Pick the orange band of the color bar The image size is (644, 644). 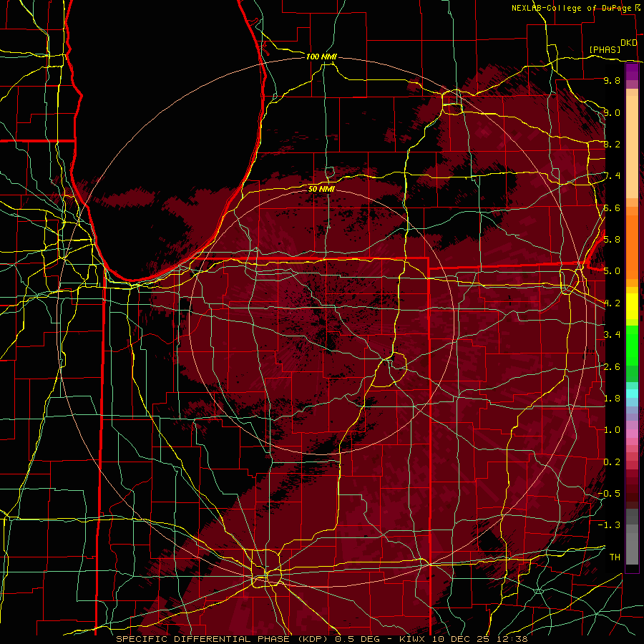point(632,246)
